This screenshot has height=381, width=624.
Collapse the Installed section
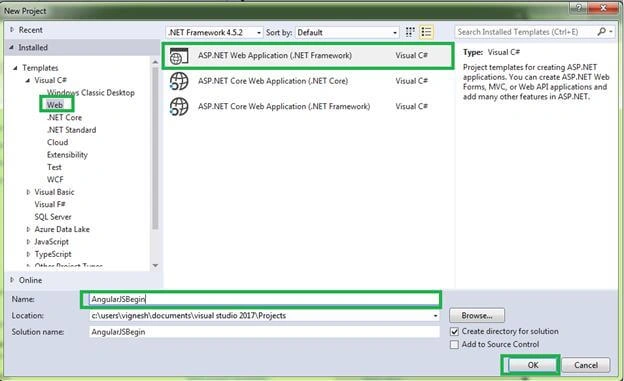(12, 47)
